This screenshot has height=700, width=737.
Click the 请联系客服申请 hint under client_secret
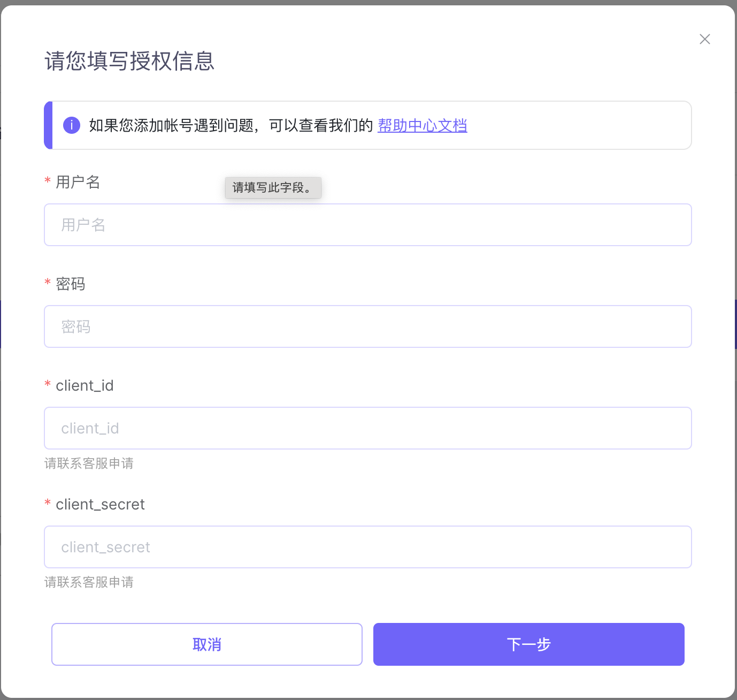89,582
